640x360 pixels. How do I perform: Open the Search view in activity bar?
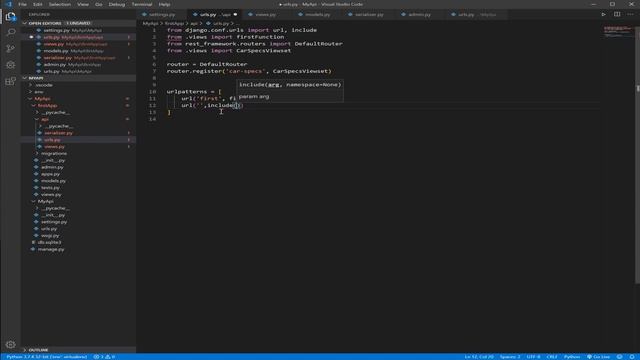[11, 32]
